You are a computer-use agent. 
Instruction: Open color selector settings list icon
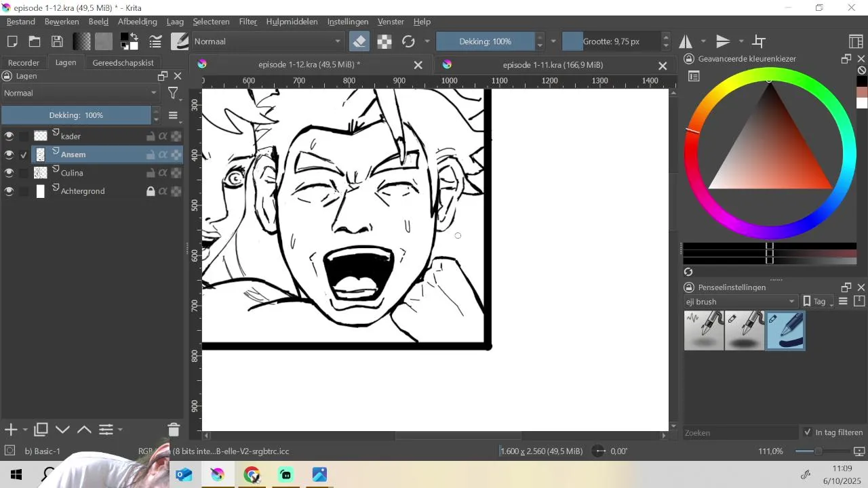point(694,77)
